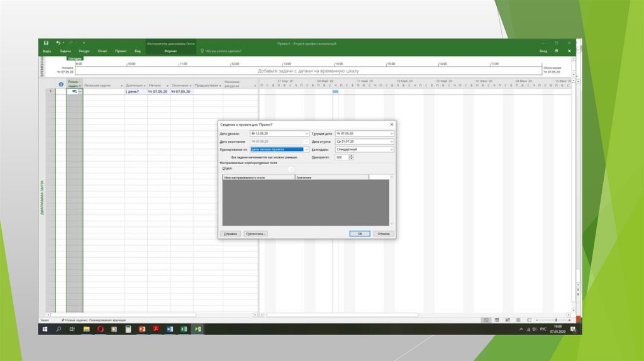Open the 'Планирование от' combo box
644x361 pixels.
[x=306, y=150]
